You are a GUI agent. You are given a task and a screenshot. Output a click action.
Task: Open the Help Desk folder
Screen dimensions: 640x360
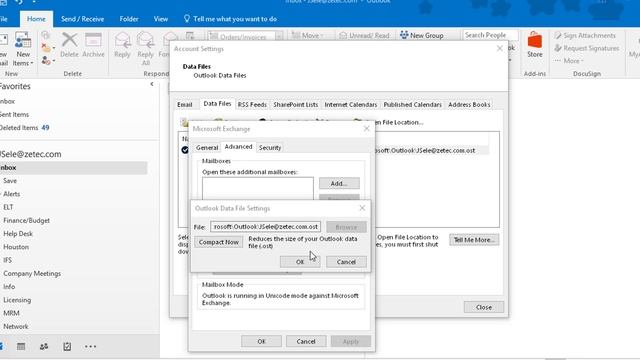[x=18, y=233]
